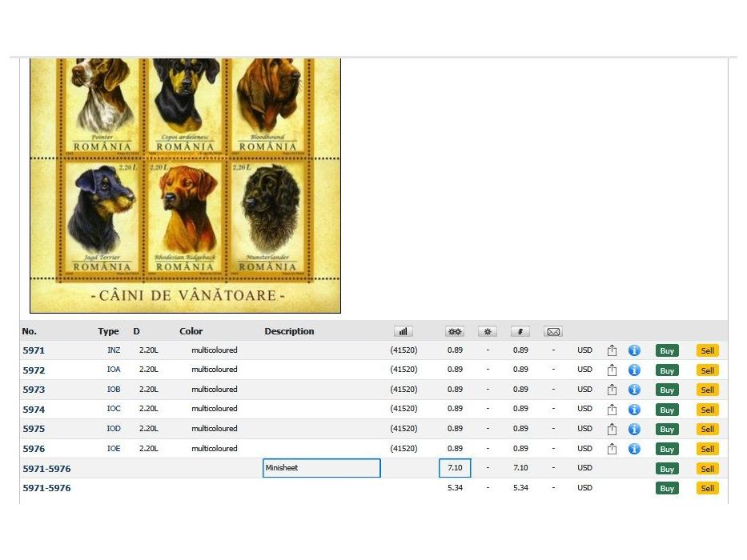Click the mint condition double-star header icon
Viewport: 747px width, 560px height.
[x=455, y=331]
